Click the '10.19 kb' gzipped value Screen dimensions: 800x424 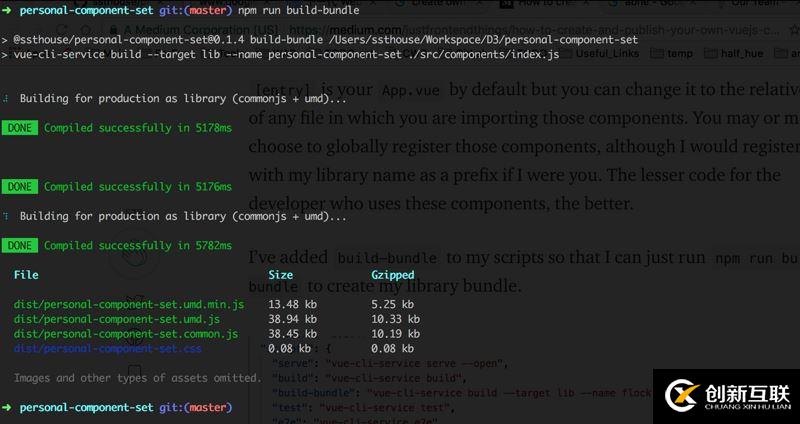tap(396, 334)
